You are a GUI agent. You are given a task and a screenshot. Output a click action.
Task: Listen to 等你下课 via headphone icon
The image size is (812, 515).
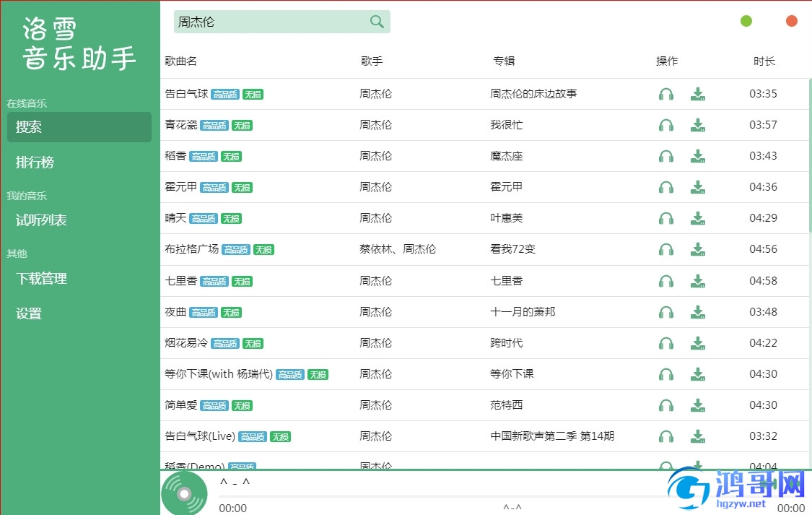point(666,375)
